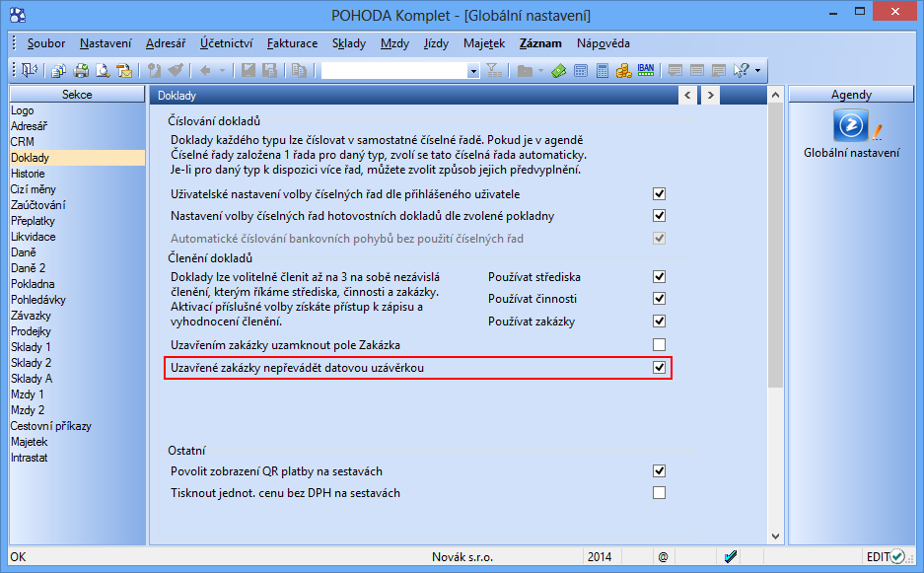
Task: Click into the toolbar combo box field
Action: [394, 71]
